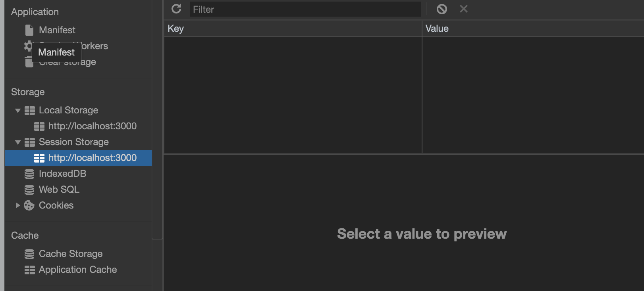Select localhost:3000 under Local Storage

point(92,126)
